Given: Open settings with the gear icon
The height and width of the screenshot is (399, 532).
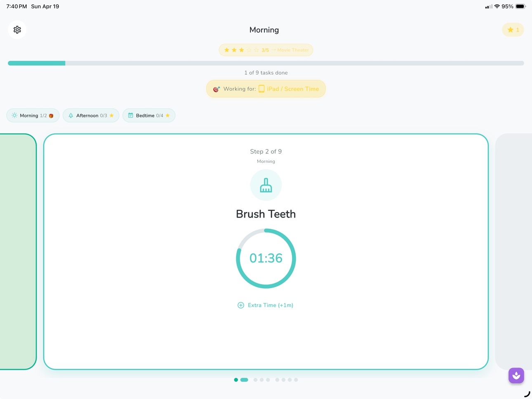Looking at the screenshot, I should [17, 30].
